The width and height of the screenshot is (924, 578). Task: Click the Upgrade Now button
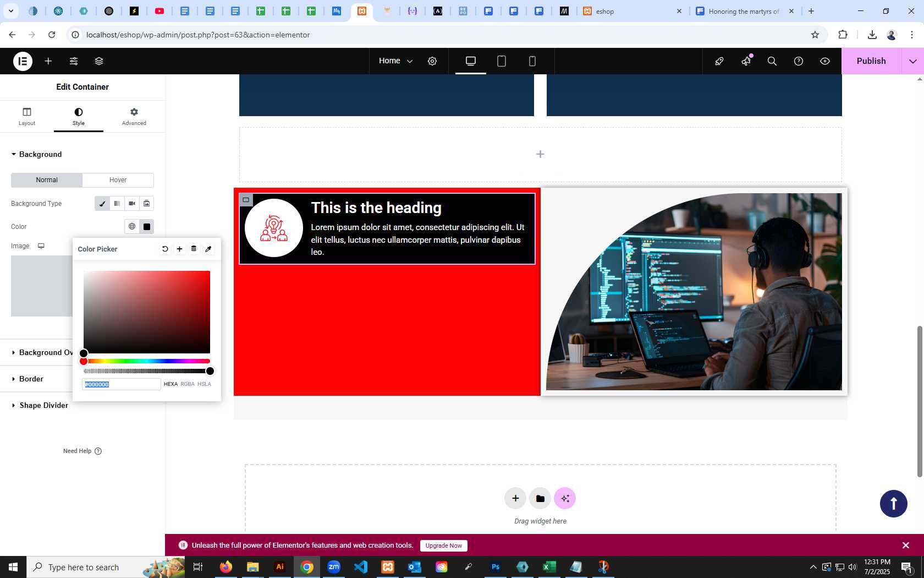(444, 546)
